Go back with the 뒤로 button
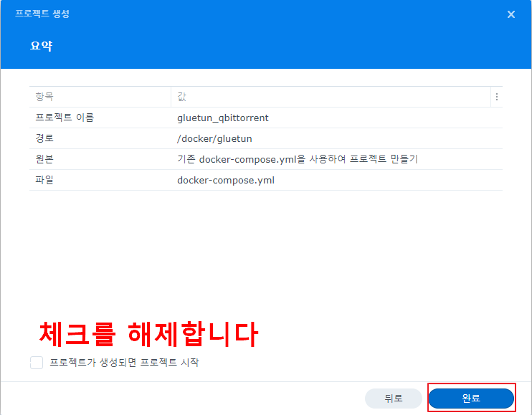This screenshot has width=532, height=415. pyautogui.click(x=393, y=398)
